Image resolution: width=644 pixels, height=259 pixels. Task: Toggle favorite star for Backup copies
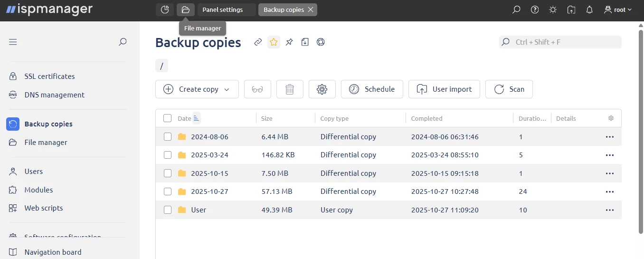coord(274,42)
